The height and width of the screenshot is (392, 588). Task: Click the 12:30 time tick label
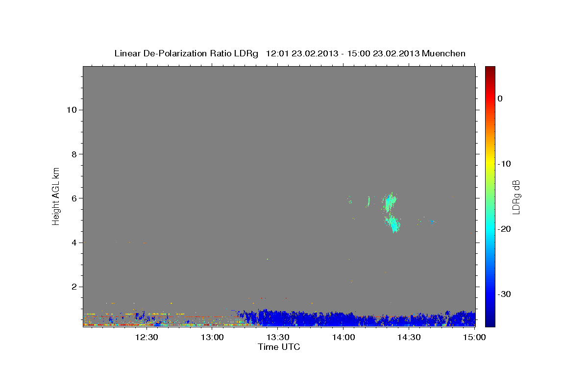coord(146,337)
